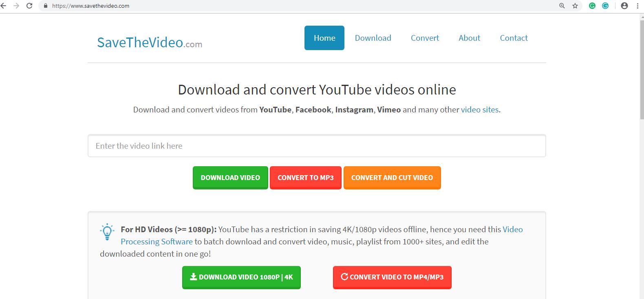Click the bold word 'Facebook' in the subtitle
The image size is (644, 299).
click(313, 110)
